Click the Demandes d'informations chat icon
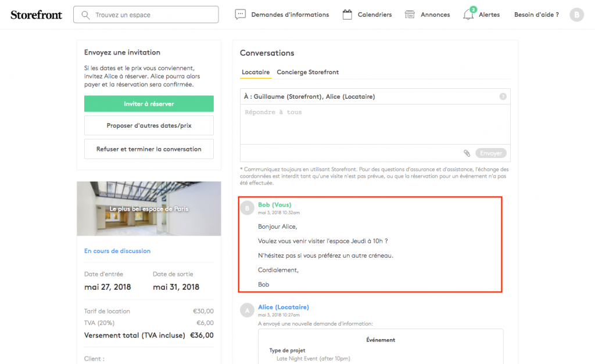This screenshot has width=595, height=364. [240, 15]
